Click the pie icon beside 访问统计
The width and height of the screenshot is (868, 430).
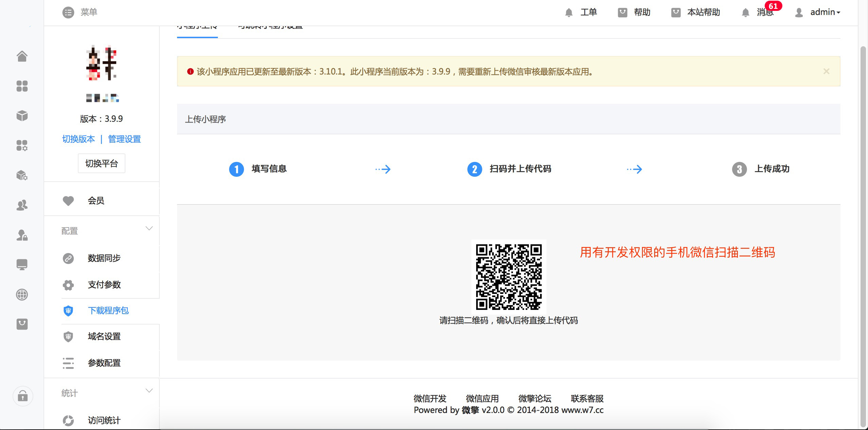pos(68,421)
